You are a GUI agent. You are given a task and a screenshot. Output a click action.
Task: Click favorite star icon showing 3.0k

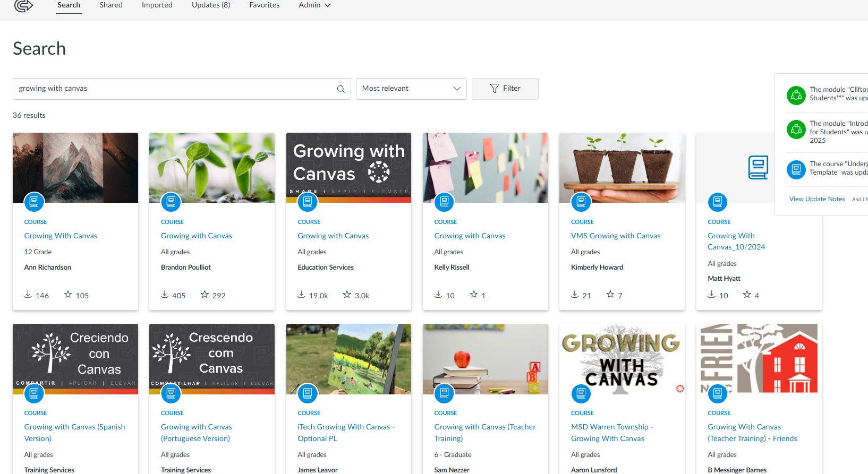tap(347, 294)
